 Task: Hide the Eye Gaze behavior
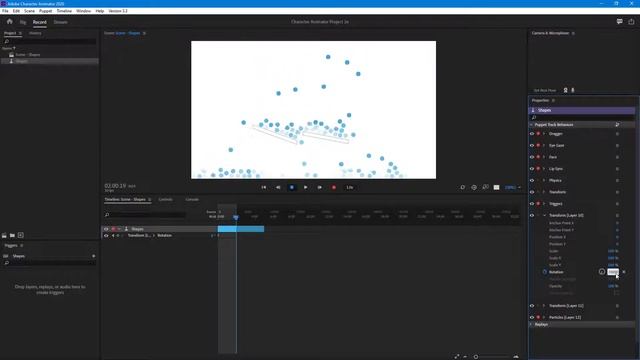(532, 145)
